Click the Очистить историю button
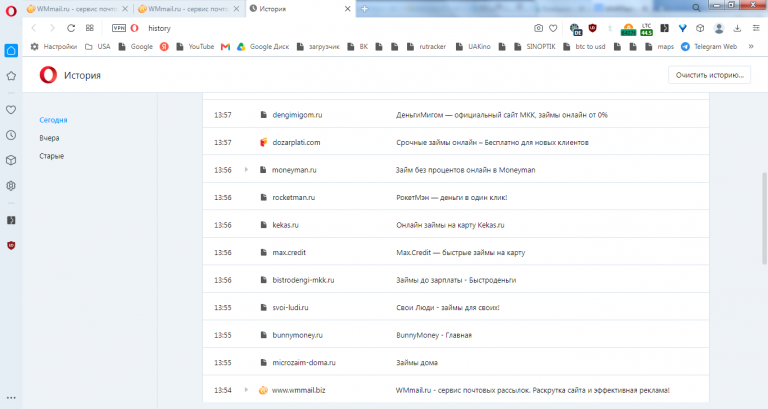The image size is (768, 409). click(x=709, y=75)
